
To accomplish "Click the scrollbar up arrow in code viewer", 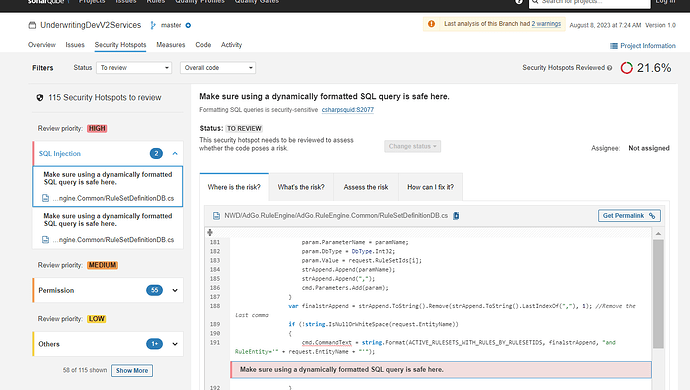I will click(x=658, y=234).
